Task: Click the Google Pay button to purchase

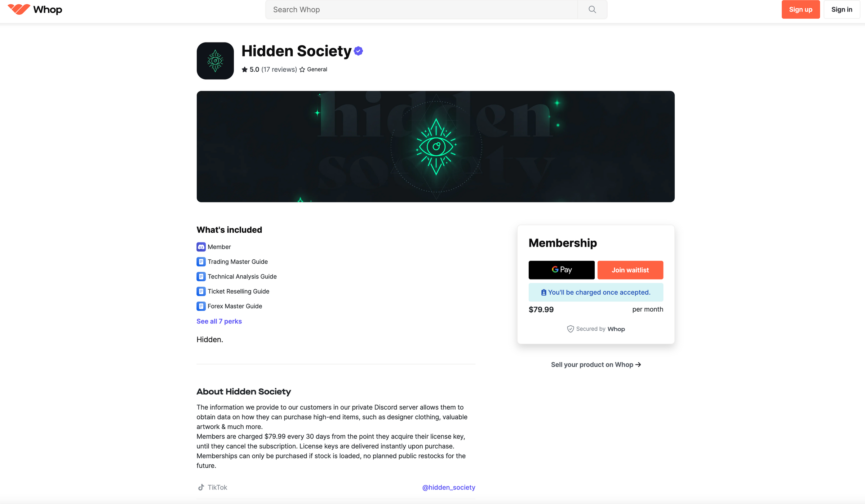Action: (561, 269)
